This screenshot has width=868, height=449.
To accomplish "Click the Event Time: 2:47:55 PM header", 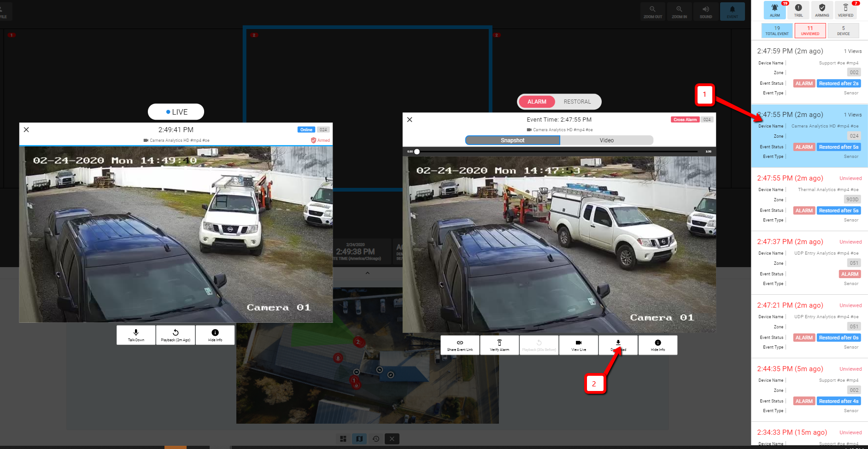I will click(559, 120).
